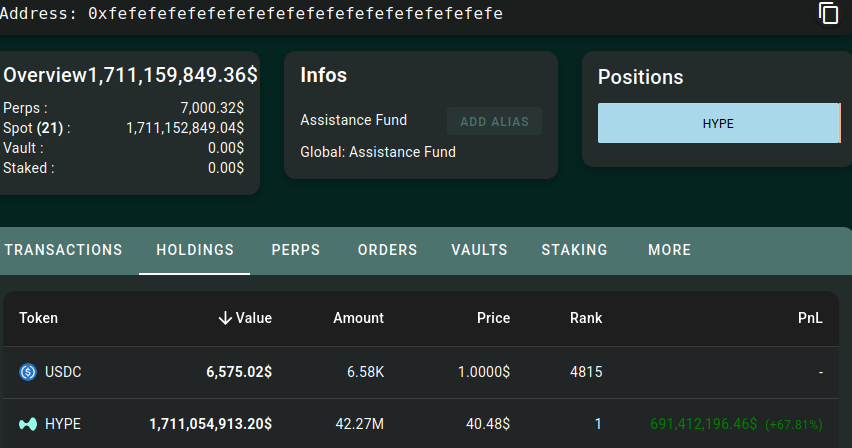
Task: Copy the address with the copy icon
Action: click(828, 13)
